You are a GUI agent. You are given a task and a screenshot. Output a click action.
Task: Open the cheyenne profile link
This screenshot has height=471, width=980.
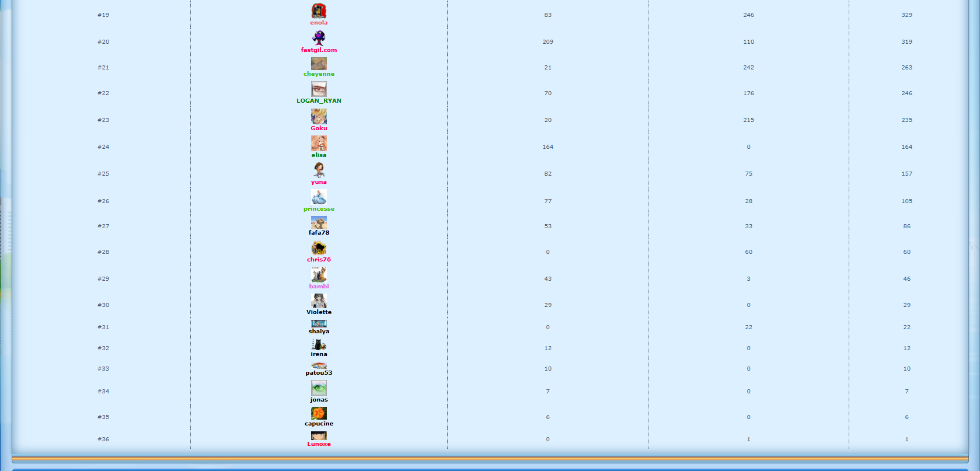(319, 74)
